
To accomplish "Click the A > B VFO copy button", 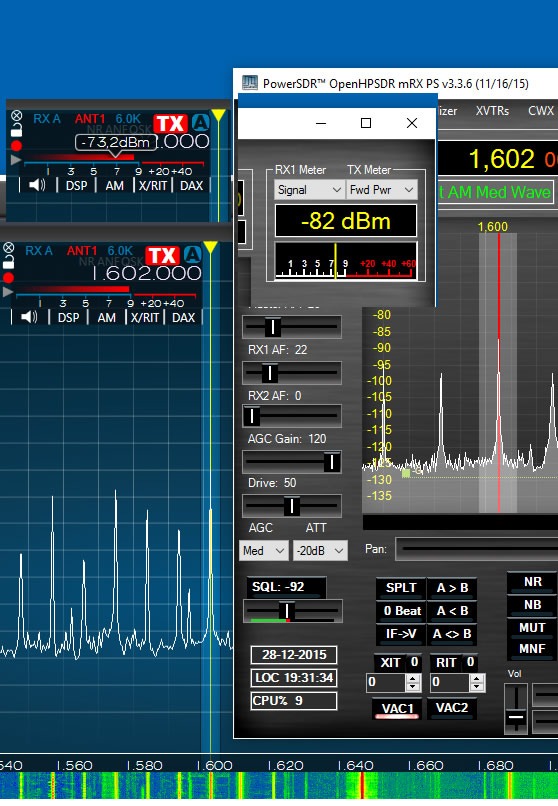I will pos(452,588).
